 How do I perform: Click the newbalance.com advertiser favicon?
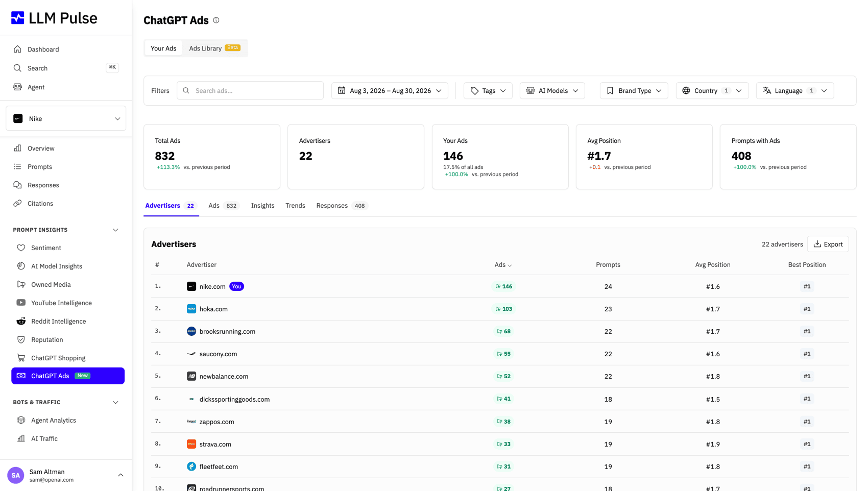191,376
